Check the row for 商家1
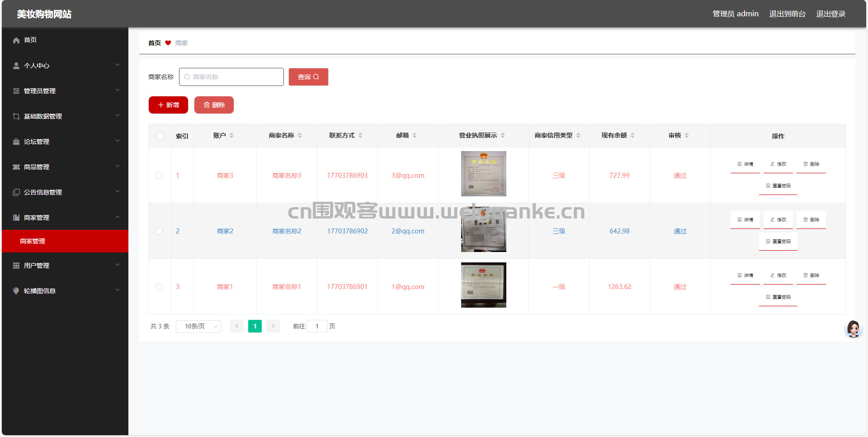Viewport: 868px width, 437px height. pyautogui.click(x=159, y=287)
